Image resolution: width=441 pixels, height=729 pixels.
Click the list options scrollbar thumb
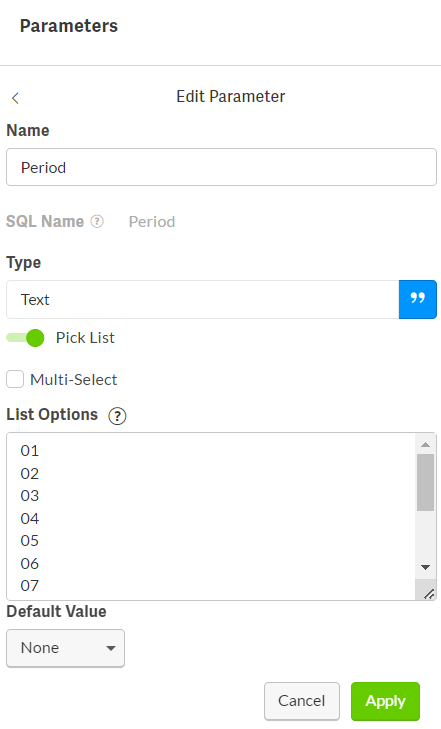tap(425, 483)
